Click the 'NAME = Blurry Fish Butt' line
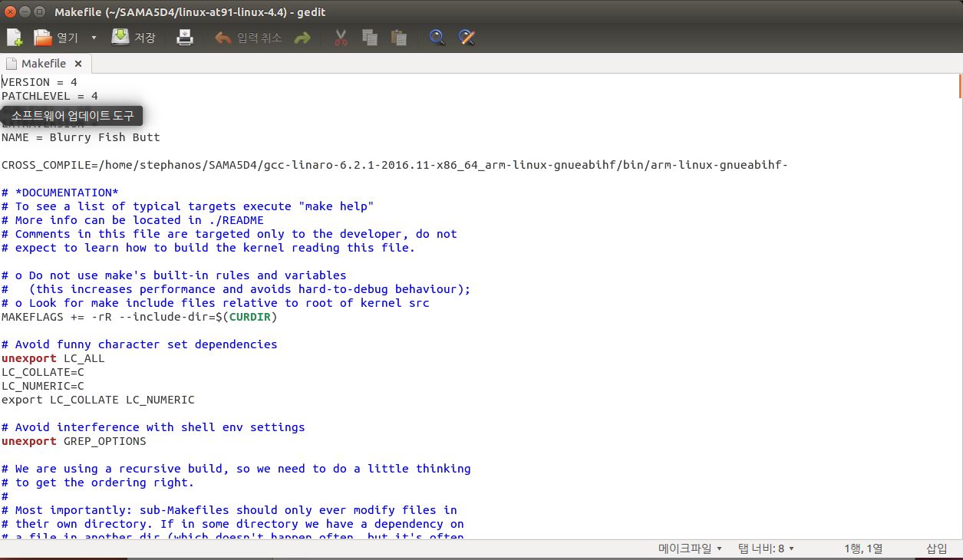 (x=81, y=137)
